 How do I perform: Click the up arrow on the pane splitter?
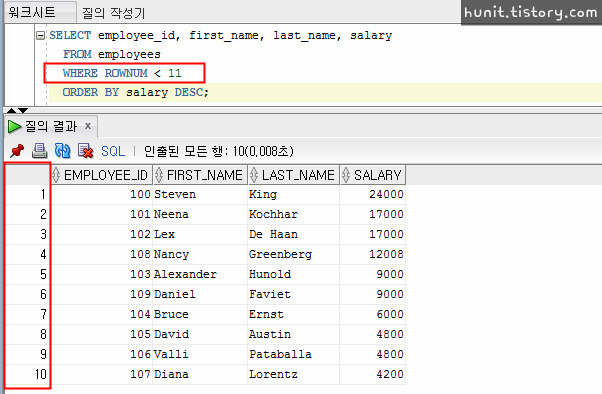11,111
